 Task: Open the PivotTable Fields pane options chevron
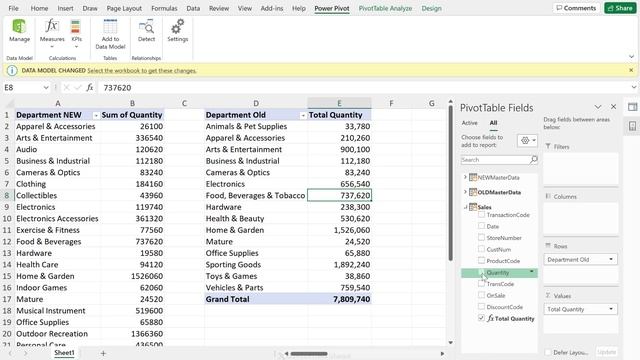(x=598, y=107)
